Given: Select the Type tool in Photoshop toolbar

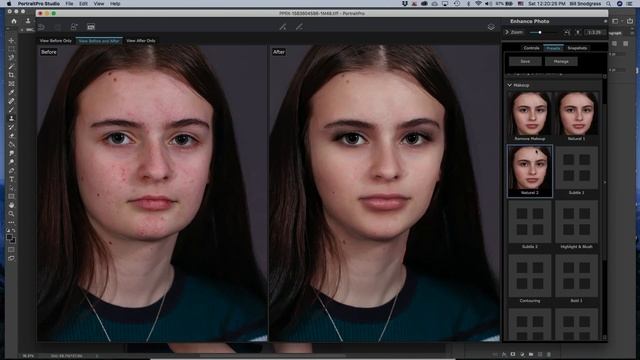Looking at the screenshot, I should tap(11, 179).
